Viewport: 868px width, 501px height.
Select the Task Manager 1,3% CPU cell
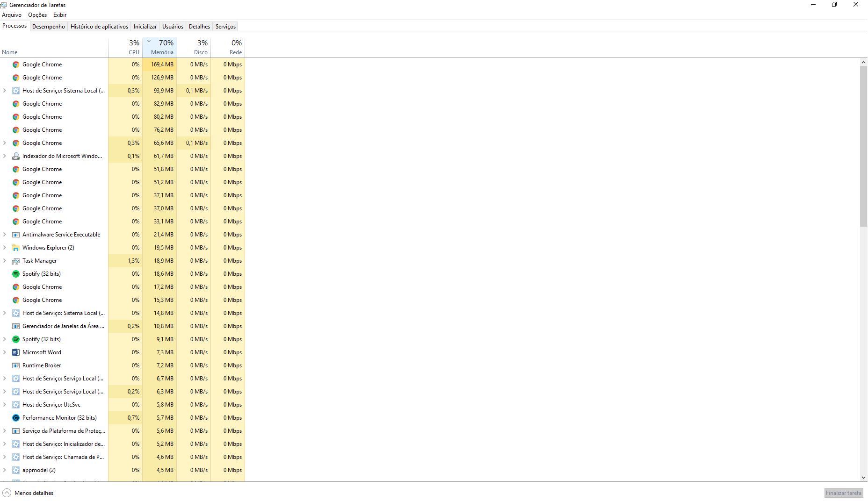[x=125, y=261]
